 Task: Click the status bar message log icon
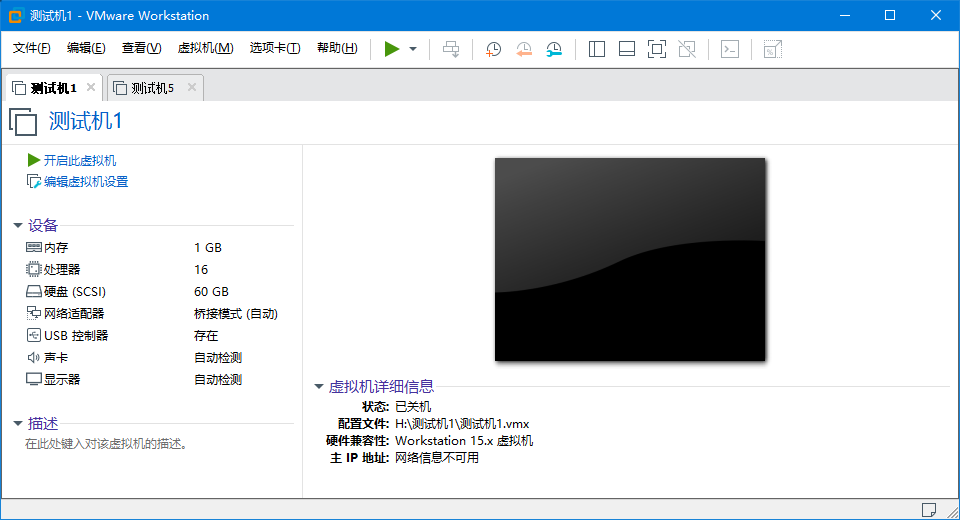tap(929, 510)
